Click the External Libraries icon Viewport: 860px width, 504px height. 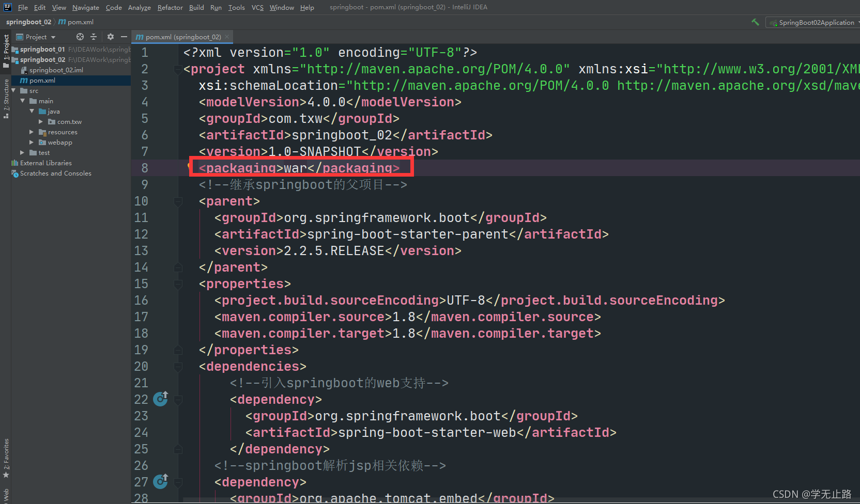tap(14, 163)
